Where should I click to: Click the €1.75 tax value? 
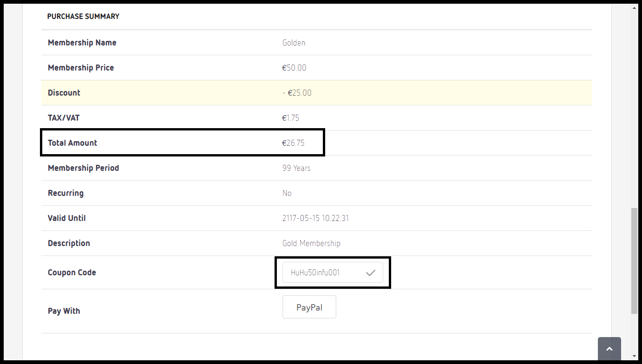click(x=290, y=118)
